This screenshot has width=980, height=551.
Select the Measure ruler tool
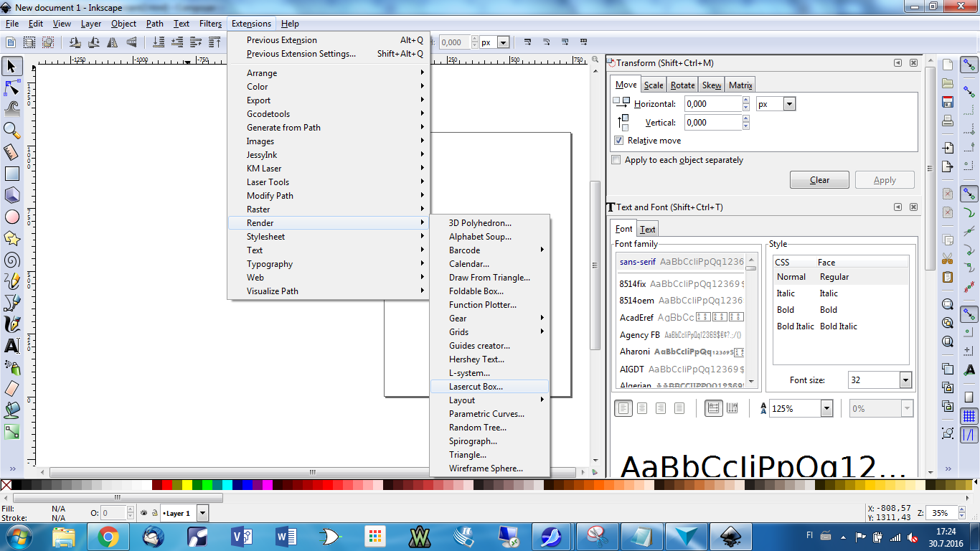coord(11,152)
